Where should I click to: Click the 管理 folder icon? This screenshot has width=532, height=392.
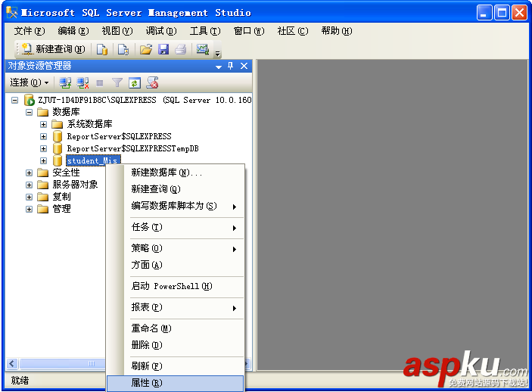coord(42,209)
